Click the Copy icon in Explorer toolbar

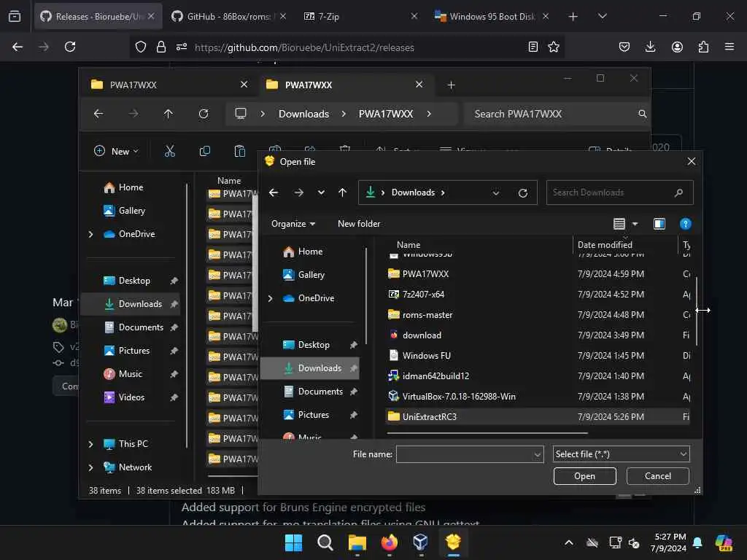204,152
